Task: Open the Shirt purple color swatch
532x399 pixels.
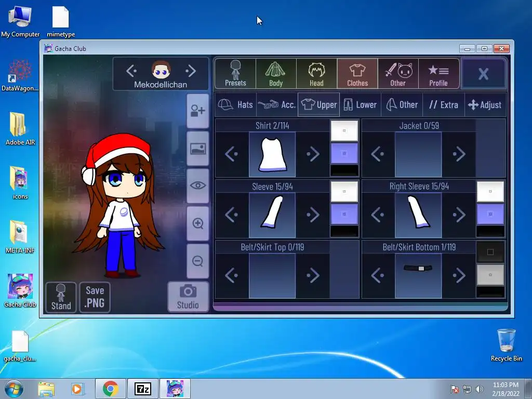Action: pos(344,153)
